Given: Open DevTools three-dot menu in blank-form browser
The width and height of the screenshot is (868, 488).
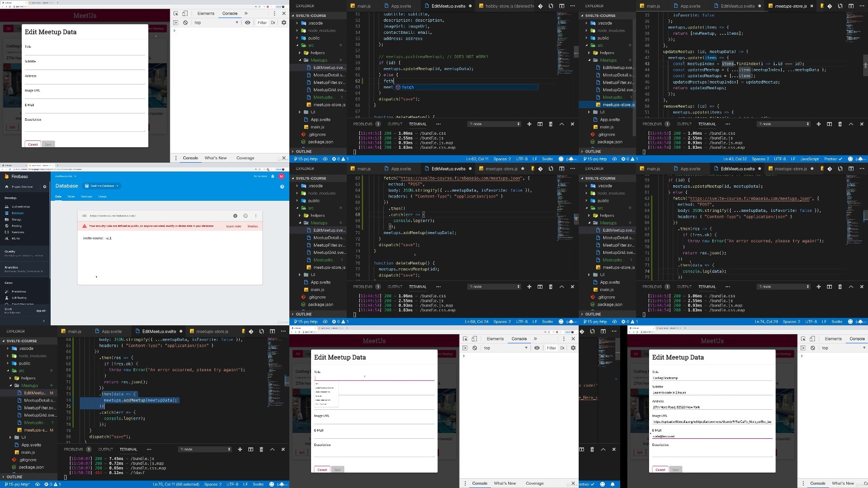Looking at the screenshot, I should click(x=274, y=14).
